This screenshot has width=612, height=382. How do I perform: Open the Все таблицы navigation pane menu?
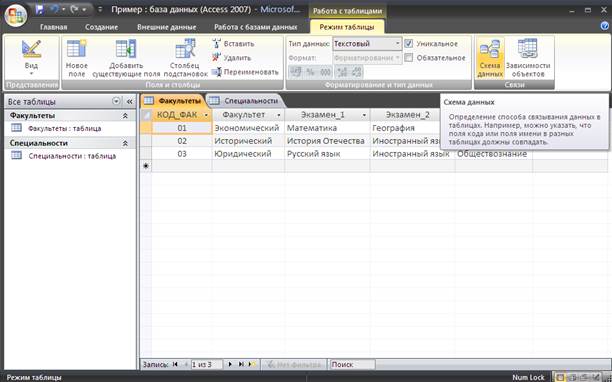tap(116, 101)
